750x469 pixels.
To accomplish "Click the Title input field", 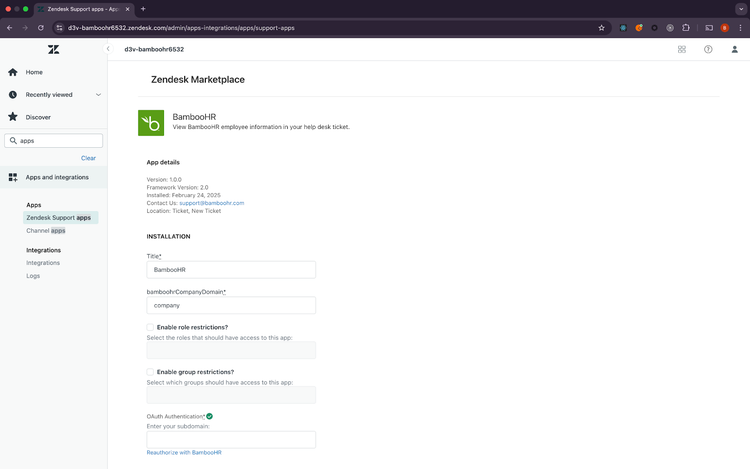I will click(231, 270).
